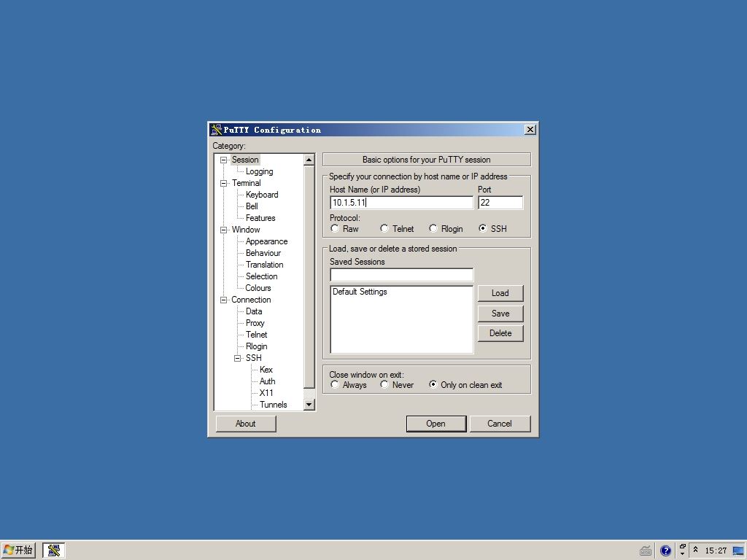Viewport: 747px width, 560px height.
Task: Open the Behaviour category
Action: [x=263, y=253]
